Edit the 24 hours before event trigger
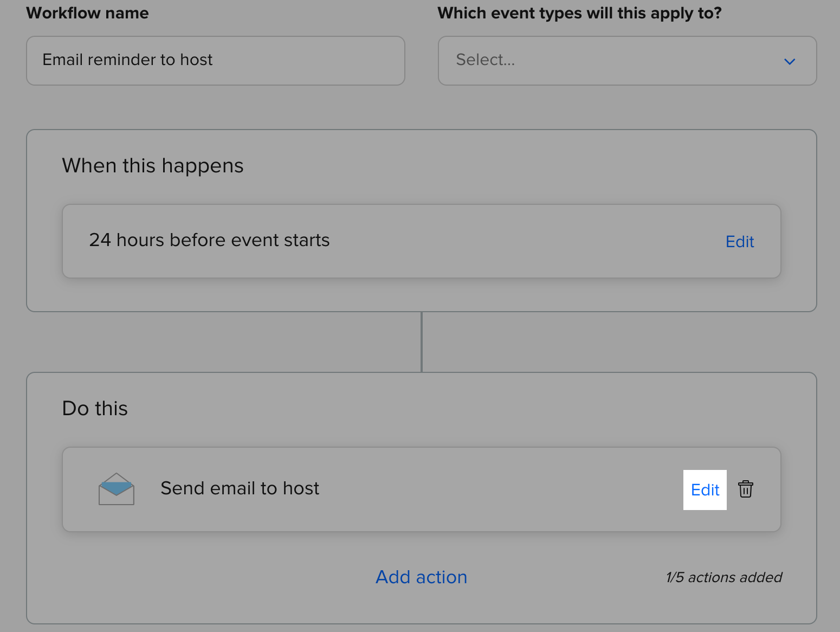Image resolution: width=840 pixels, height=632 pixels. [x=740, y=242]
